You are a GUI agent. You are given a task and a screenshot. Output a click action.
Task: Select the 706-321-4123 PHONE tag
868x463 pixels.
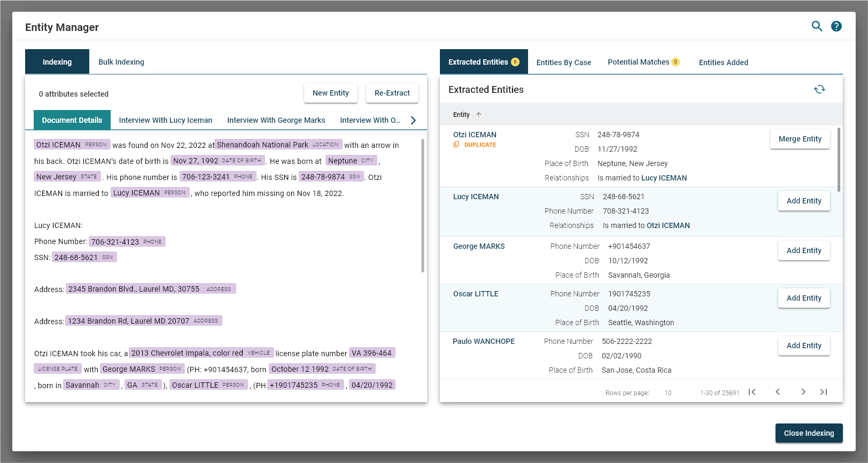[x=127, y=241]
